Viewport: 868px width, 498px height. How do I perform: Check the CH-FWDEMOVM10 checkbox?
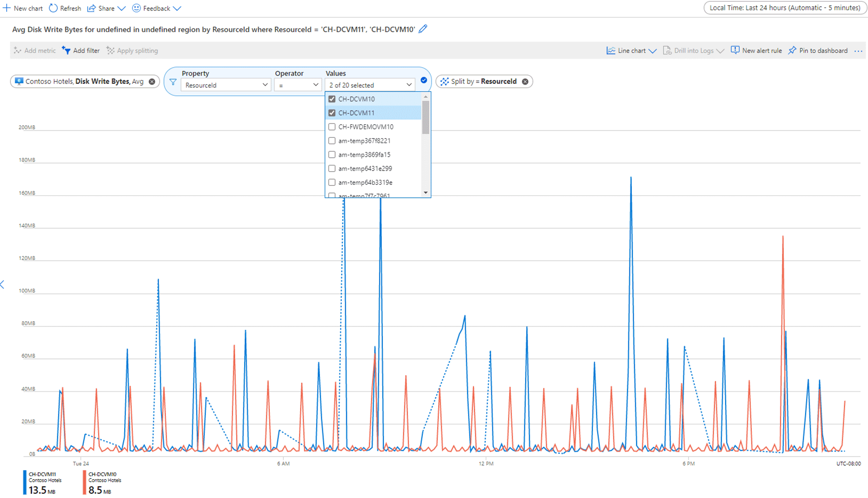tap(332, 127)
